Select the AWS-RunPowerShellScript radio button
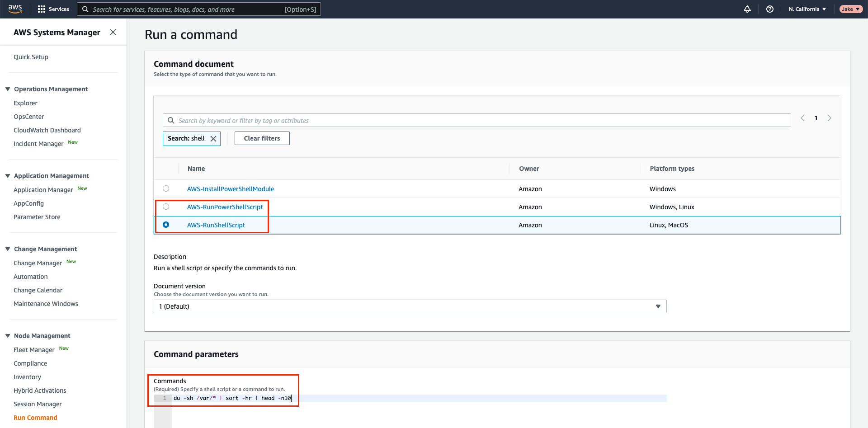868x428 pixels. [166, 207]
